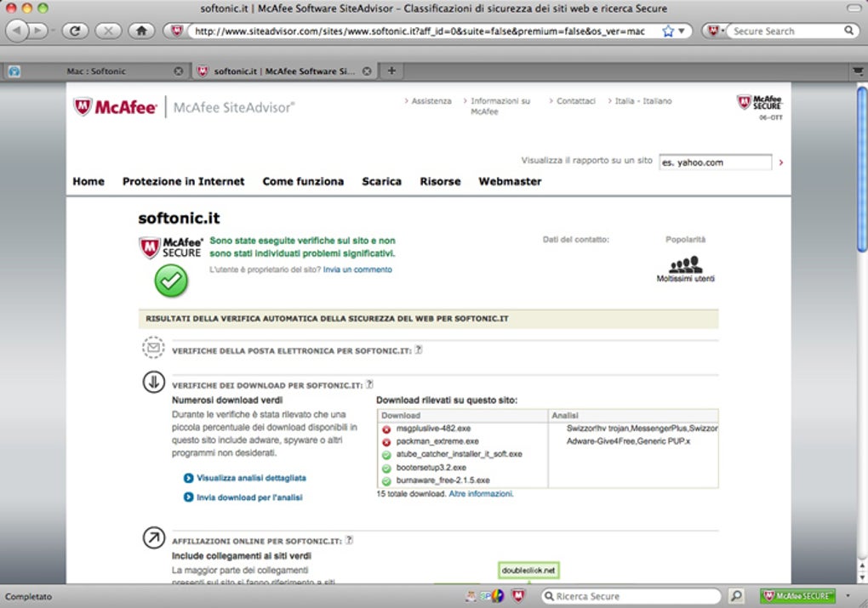Click the green checkmark safety rating icon
This screenshot has width=868, height=608.
(x=171, y=281)
